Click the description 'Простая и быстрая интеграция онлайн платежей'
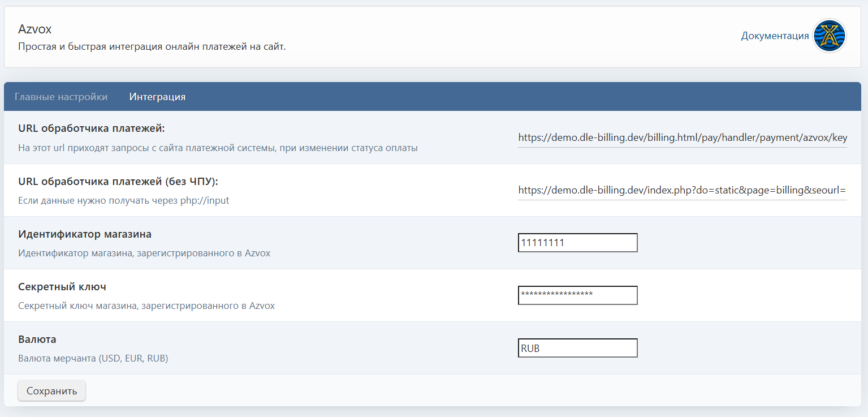This screenshot has width=868, height=417. pos(152,46)
